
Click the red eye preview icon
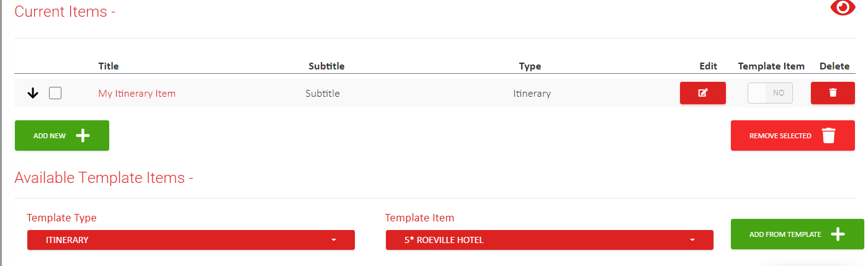click(843, 8)
